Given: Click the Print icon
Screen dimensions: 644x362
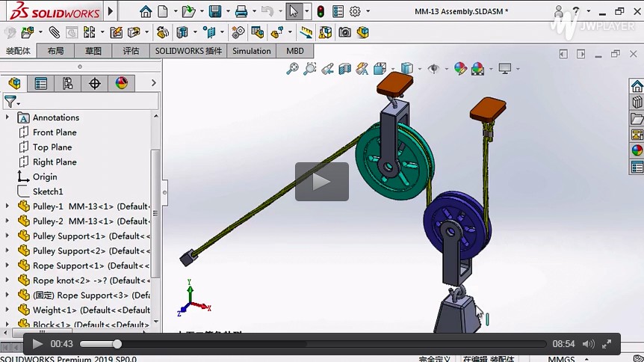Looking at the screenshot, I should click(241, 11).
